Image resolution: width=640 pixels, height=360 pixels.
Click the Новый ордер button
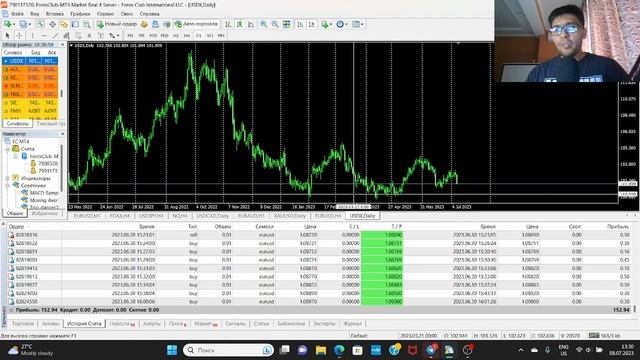coord(117,24)
